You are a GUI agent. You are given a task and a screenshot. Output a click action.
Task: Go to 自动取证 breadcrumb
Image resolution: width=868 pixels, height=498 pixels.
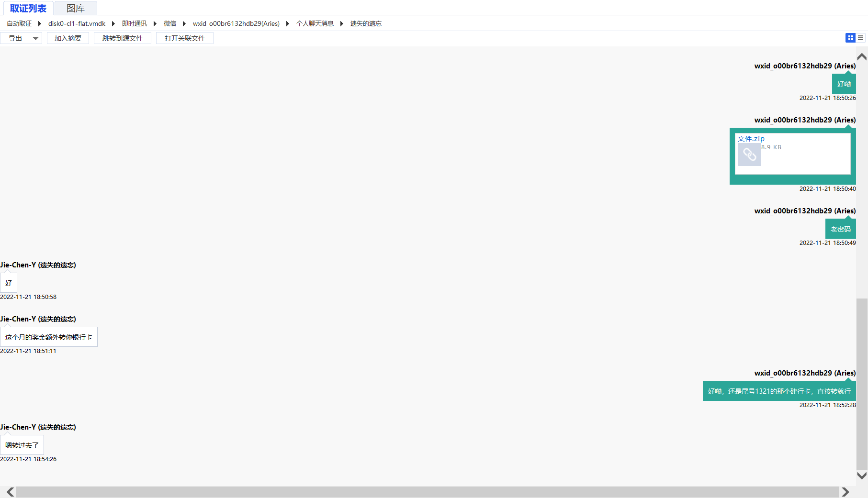[19, 23]
